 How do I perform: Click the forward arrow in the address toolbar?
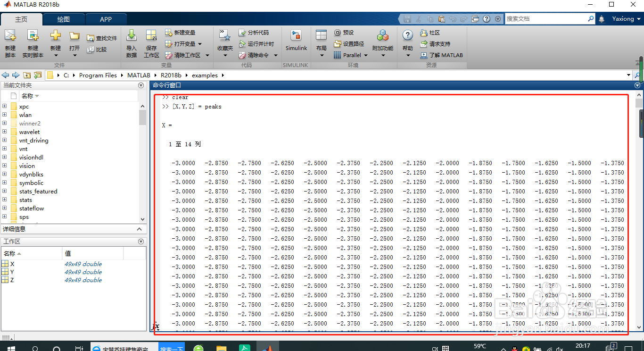click(16, 75)
